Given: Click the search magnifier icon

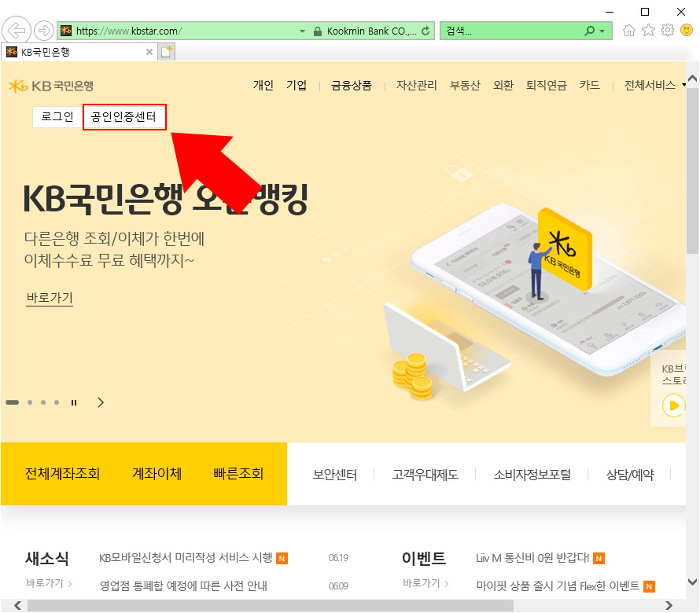Looking at the screenshot, I should coord(590,31).
